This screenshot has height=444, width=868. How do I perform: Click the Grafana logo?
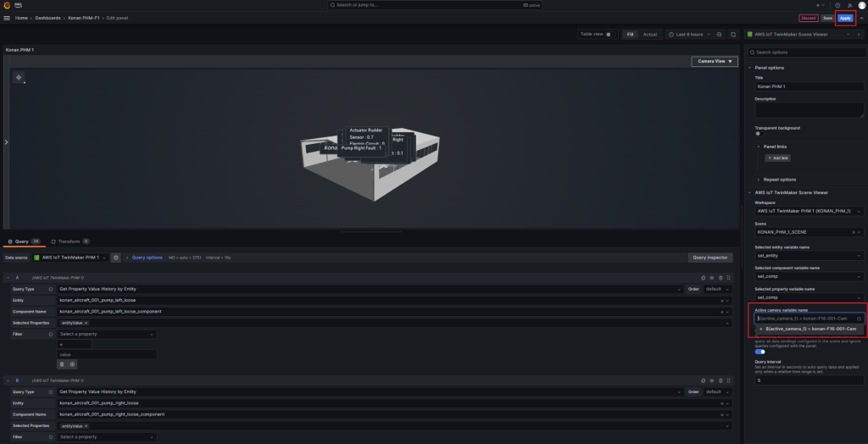[7, 5]
